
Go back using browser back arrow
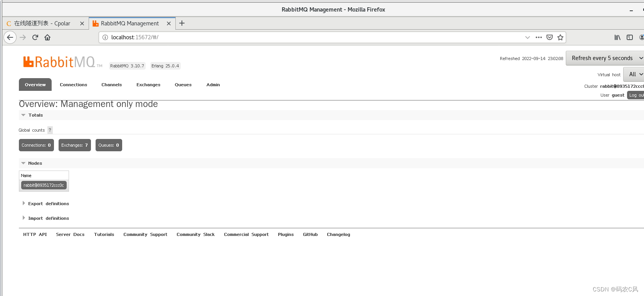tap(10, 37)
